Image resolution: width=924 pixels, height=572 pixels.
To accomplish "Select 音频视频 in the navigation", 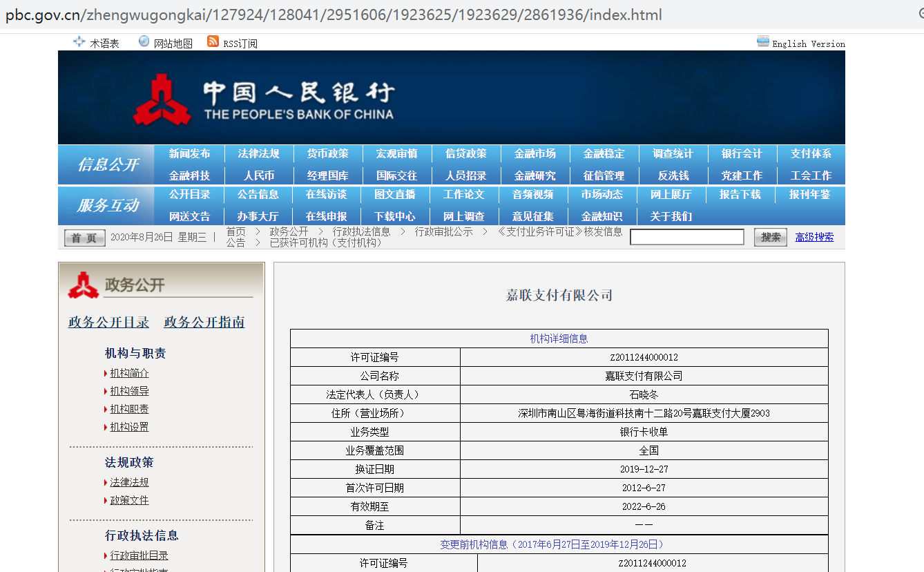I will 532,194.
